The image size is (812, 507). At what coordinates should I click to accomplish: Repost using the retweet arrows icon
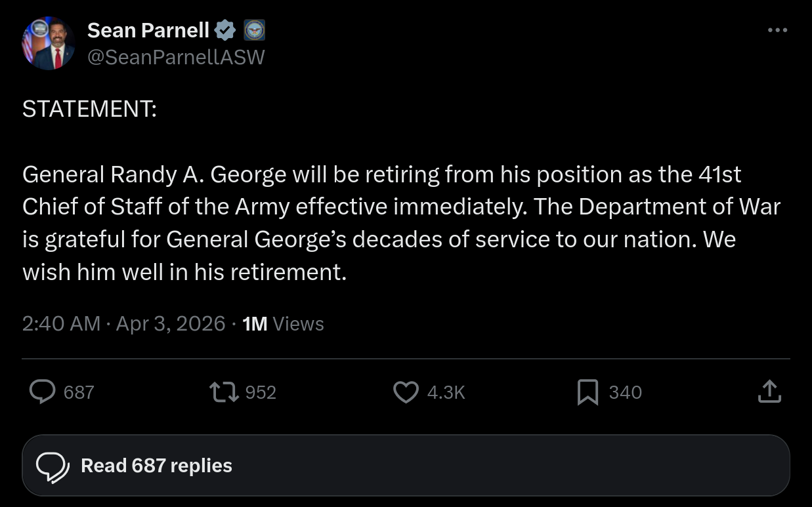coord(223,392)
